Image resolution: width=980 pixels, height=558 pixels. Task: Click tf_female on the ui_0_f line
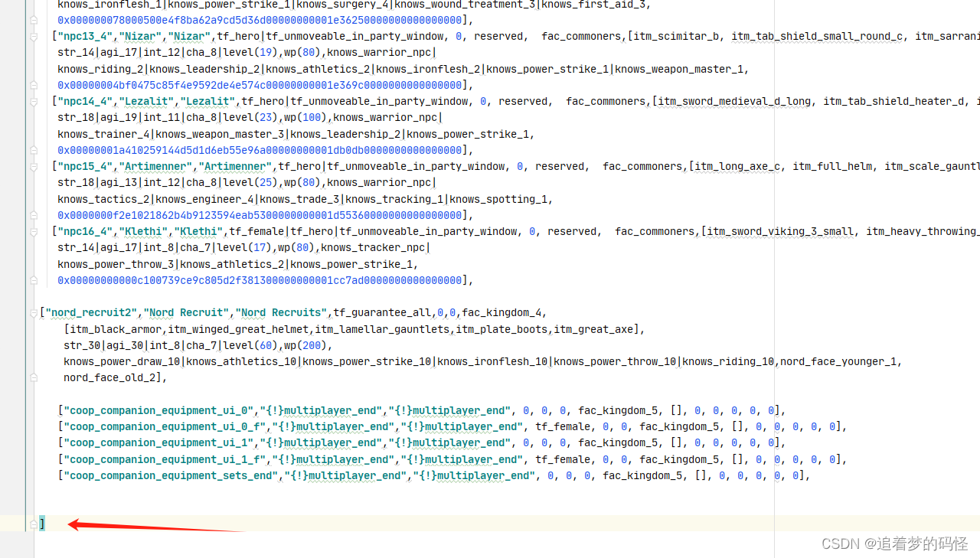point(563,426)
